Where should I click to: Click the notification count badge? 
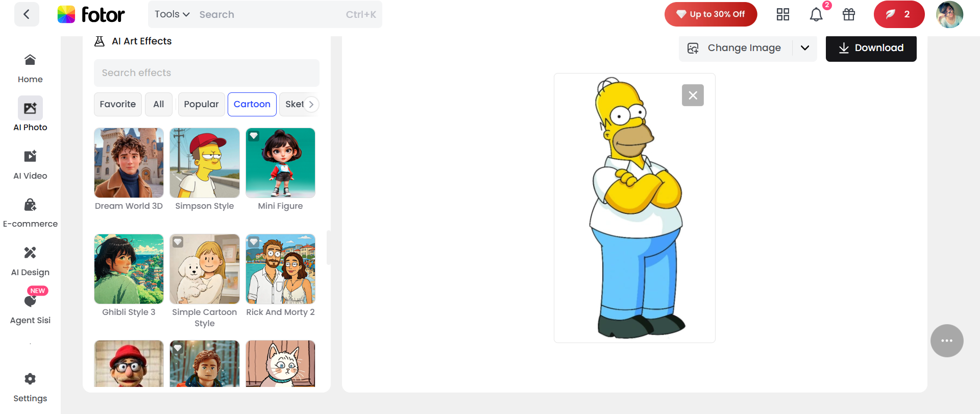click(827, 5)
